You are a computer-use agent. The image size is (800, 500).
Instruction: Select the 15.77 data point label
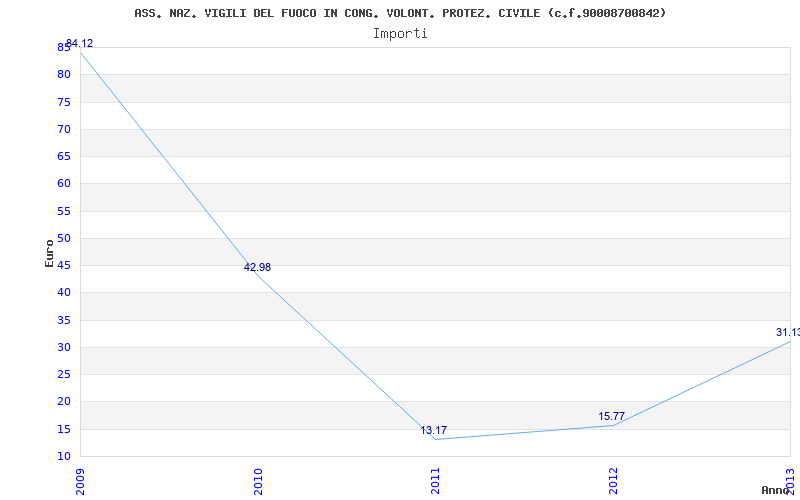[x=611, y=416]
